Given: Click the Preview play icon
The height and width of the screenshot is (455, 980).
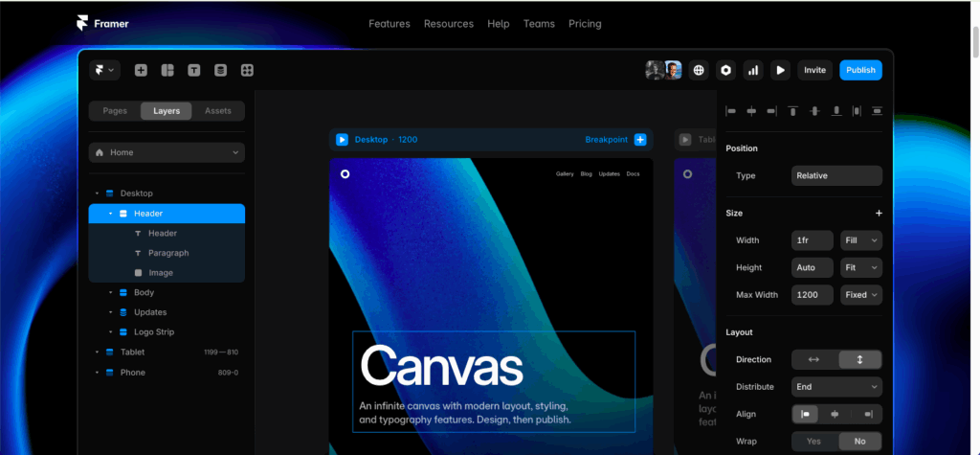Looking at the screenshot, I should pyautogui.click(x=781, y=70).
